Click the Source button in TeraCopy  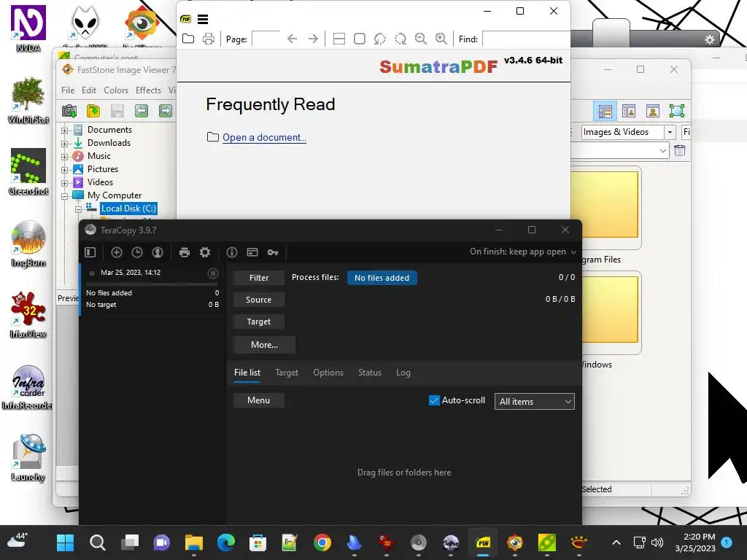259,300
